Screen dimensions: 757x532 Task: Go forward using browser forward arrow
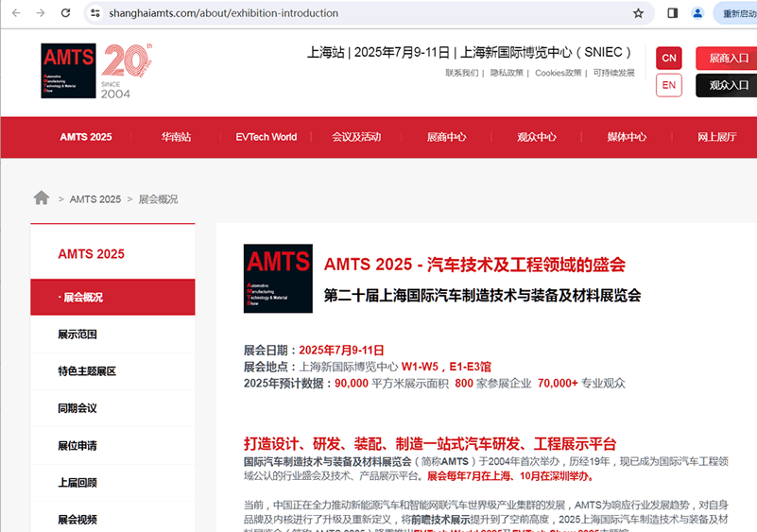coord(41,13)
